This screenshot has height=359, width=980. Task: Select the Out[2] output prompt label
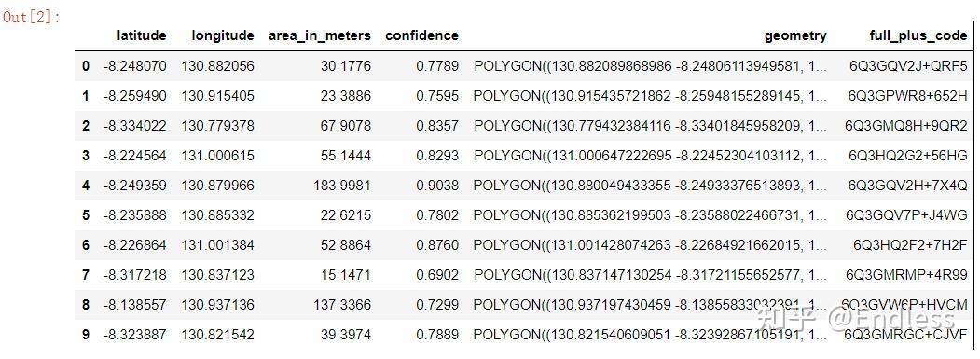(32, 17)
